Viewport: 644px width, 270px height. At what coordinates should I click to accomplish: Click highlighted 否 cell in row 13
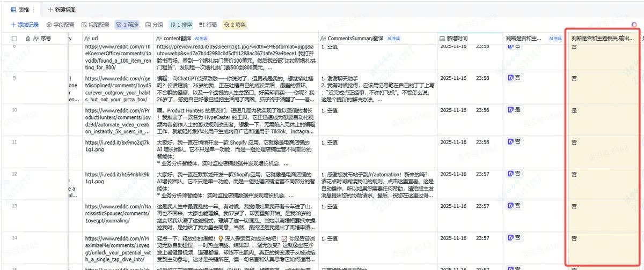pyautogui.click(x=603, y=215)
